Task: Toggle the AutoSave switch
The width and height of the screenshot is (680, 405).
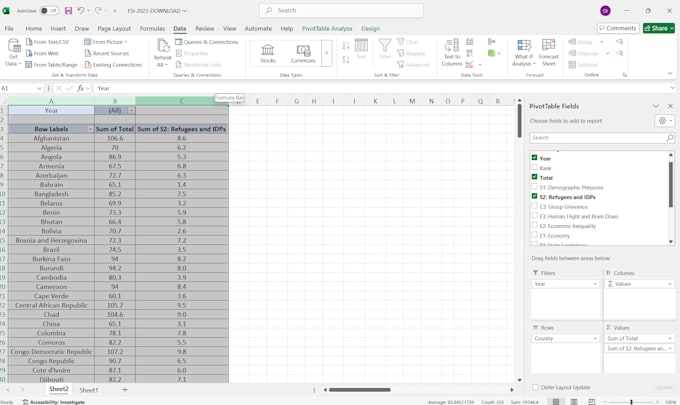Action: pyautogui.click(x=49, y=10)
